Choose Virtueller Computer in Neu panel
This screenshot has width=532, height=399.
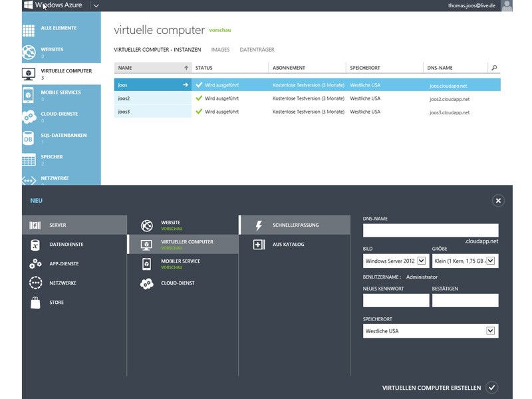pos(183,244)
